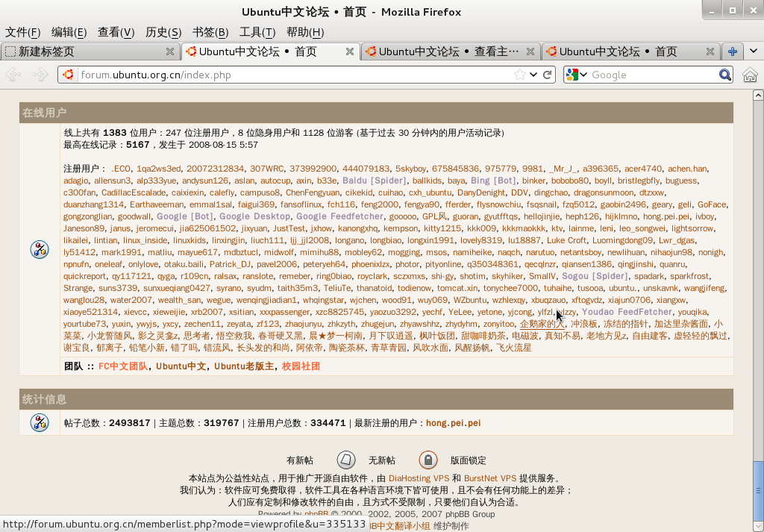The width and height of the screenshot is (764, 532).
Task: Click the 版面锁定 lock legend icon
Action: point(428,460)
